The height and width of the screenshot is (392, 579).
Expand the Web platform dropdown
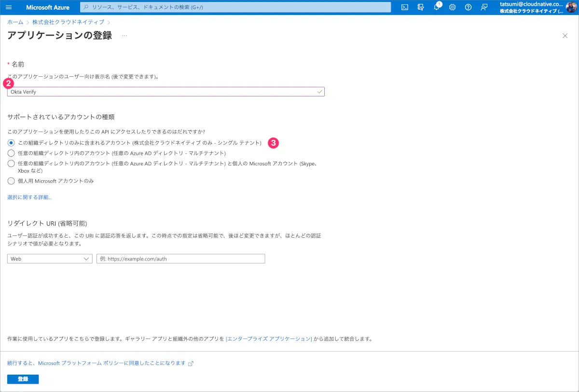pos(50,259)
